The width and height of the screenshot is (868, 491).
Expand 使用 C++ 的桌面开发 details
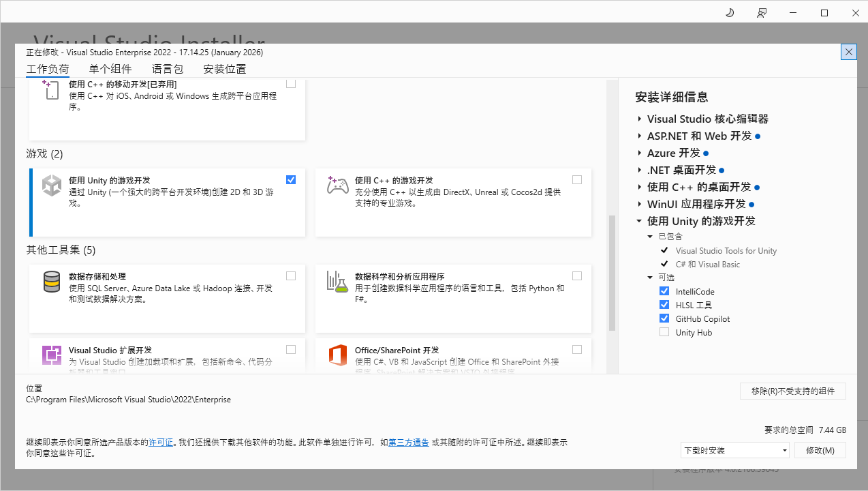pyautogui.click(x=640, y=187)
